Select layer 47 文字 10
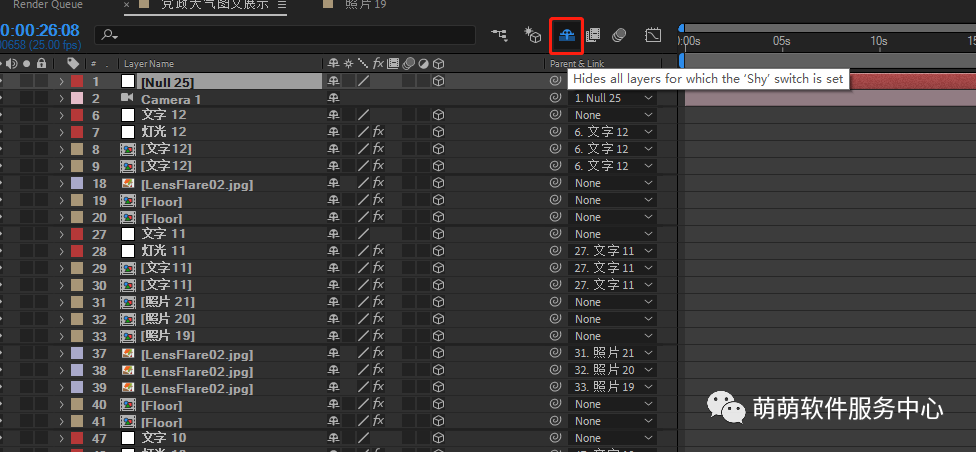Image resolution: width=976 pixels, height=452 pixels. tap(164, 438)
